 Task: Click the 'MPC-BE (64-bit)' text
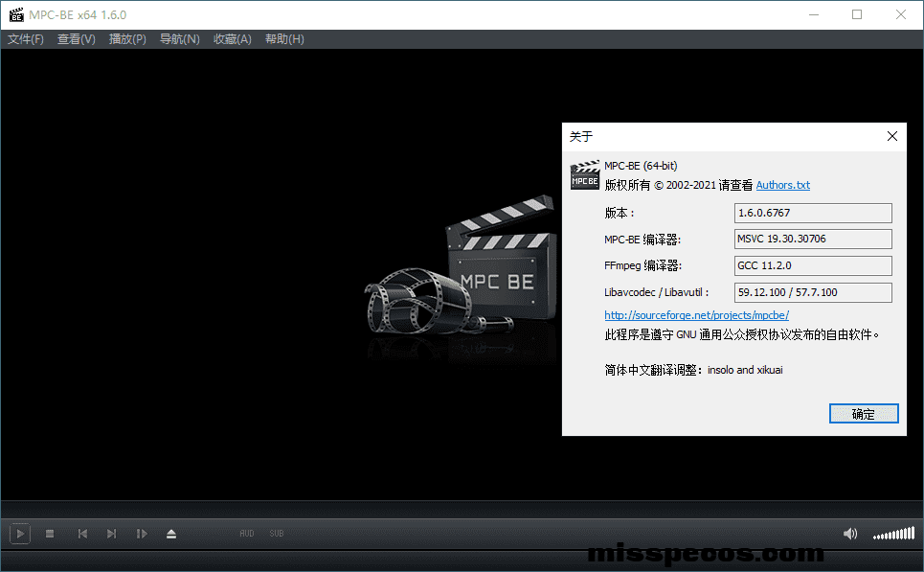[x=641, y=166]
